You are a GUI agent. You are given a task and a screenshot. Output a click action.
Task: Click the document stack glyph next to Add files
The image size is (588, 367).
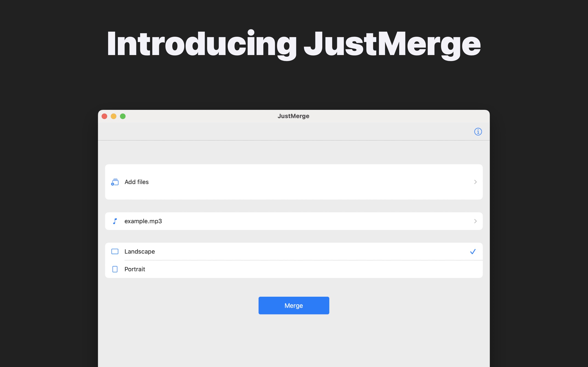115,182
